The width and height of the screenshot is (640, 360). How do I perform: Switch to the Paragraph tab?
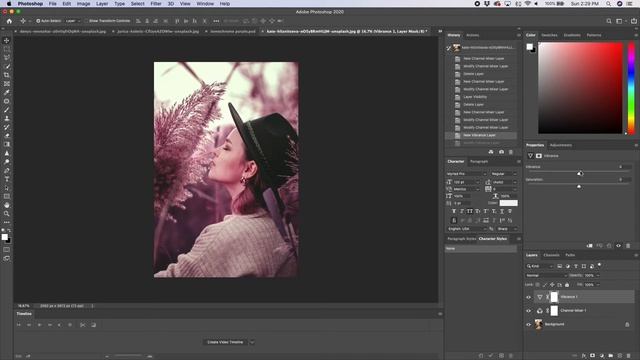pos(479,162)
